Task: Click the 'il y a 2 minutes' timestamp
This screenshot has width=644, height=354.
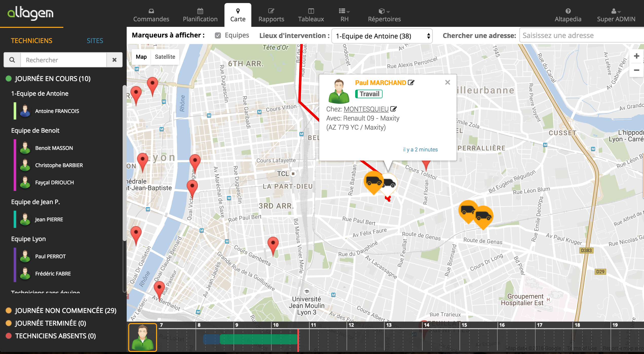Action: 420,149
